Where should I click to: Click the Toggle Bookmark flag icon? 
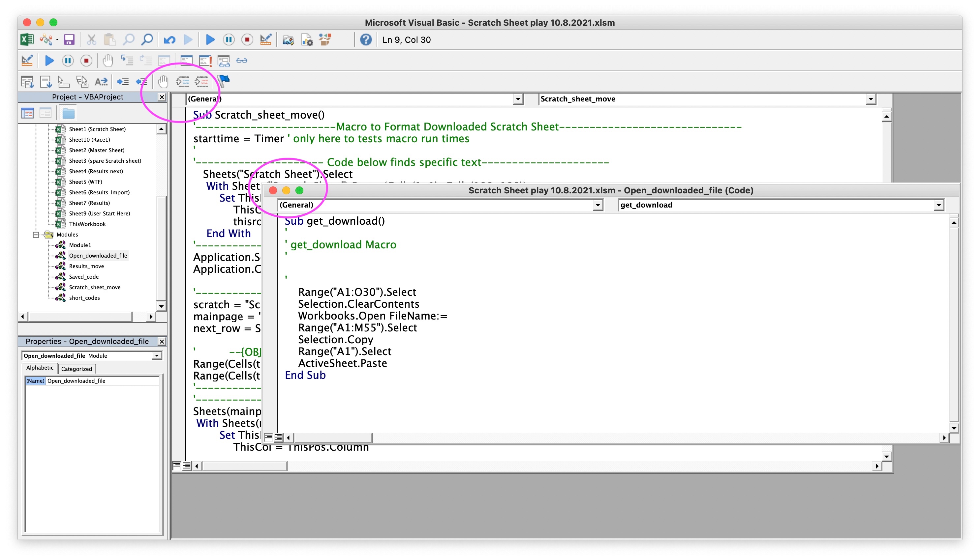click(223, 81)
